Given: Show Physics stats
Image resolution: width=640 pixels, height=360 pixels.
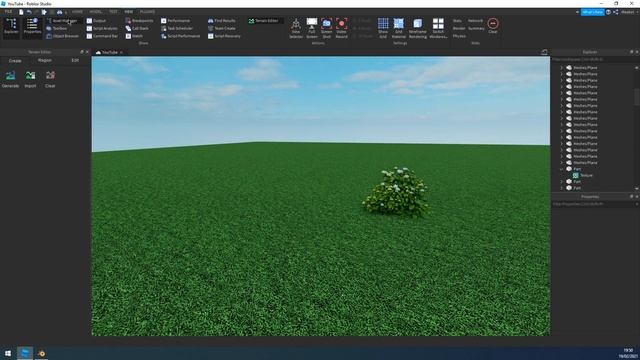Looking at the screenshot, I should 459,36.
